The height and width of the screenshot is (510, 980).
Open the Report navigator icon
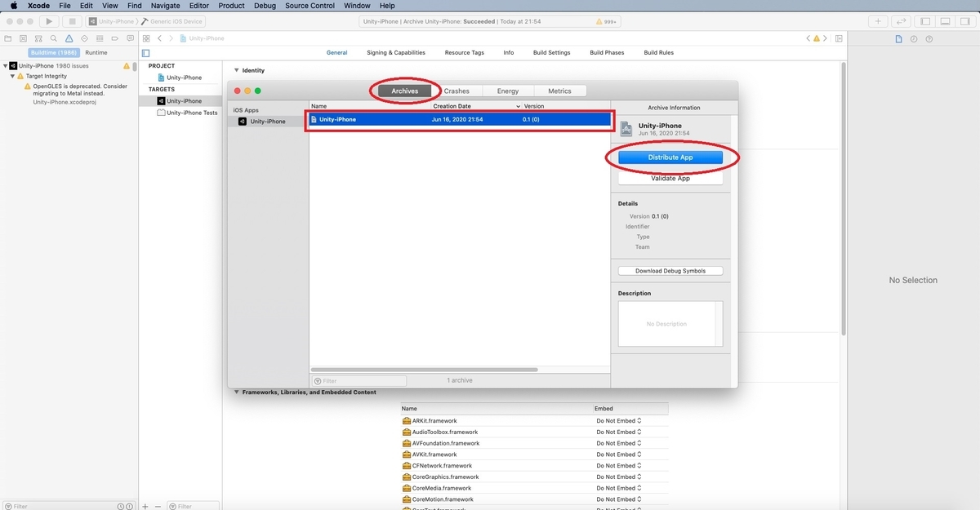(128, 38)
